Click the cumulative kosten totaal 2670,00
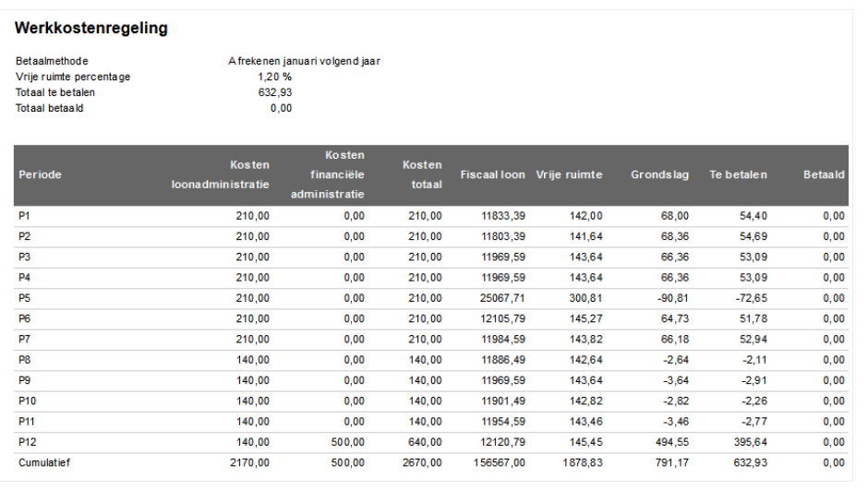This screenshot has width=868, height=490. click(x=422, y=462)
